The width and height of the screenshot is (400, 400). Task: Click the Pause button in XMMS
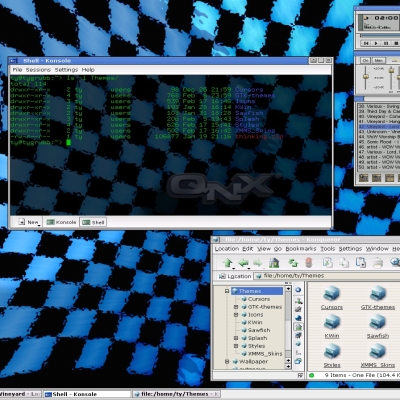[x=386, y=43]
